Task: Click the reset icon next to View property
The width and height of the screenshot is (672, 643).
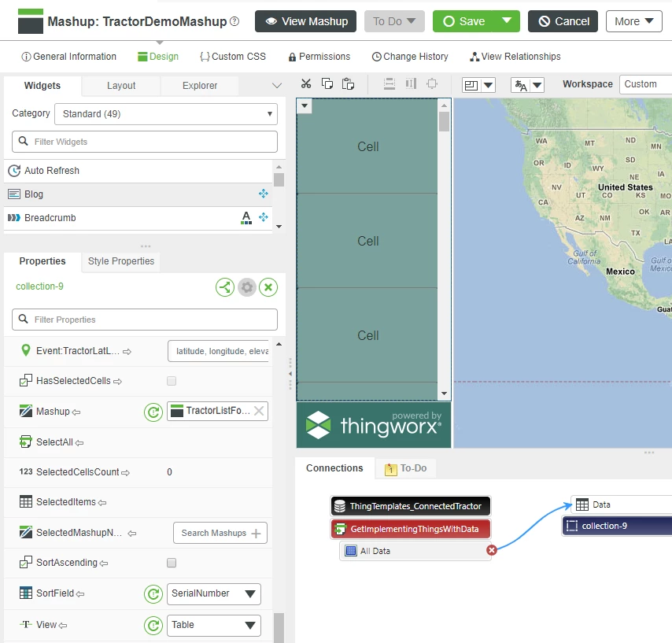Action: 153,626
